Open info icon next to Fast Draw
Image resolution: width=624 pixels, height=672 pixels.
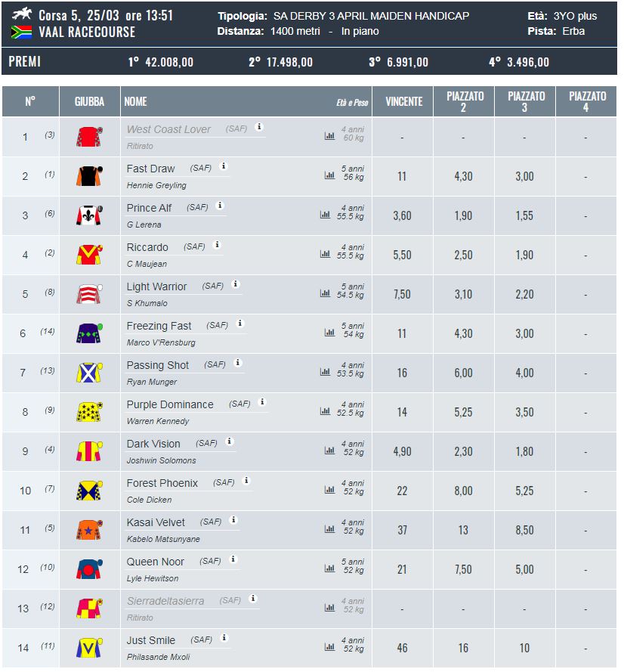point(223,166)
